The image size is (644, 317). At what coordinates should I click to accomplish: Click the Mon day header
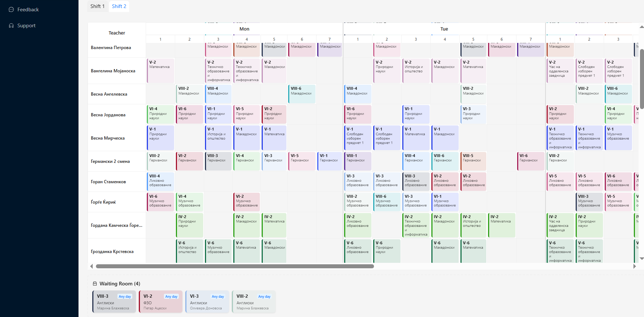tap(244, 29)
